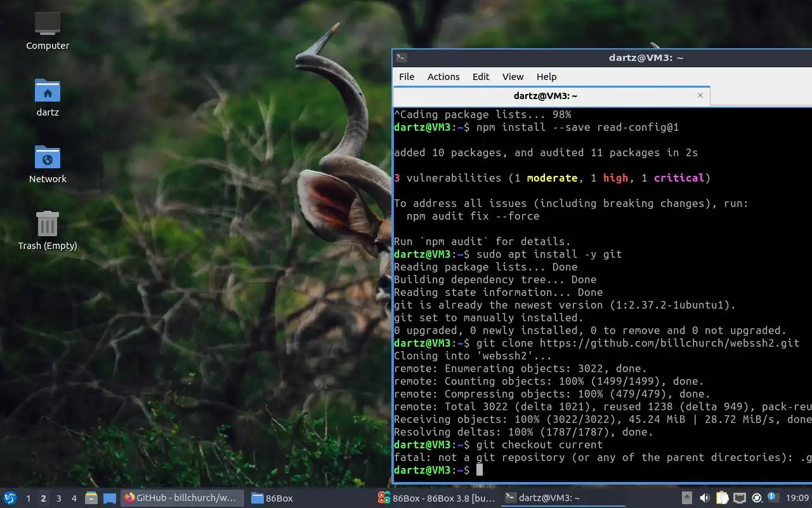Open the software update tray icon

click(x=757, y=498)
